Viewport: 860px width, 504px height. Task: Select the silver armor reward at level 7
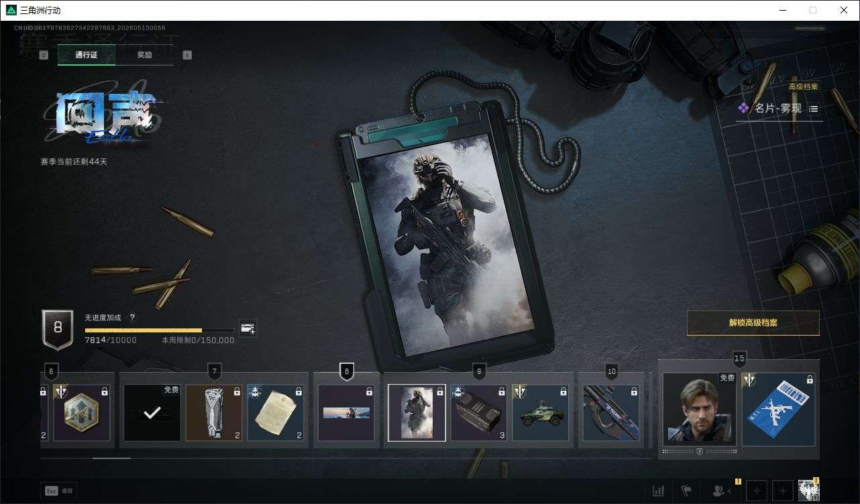214,412
